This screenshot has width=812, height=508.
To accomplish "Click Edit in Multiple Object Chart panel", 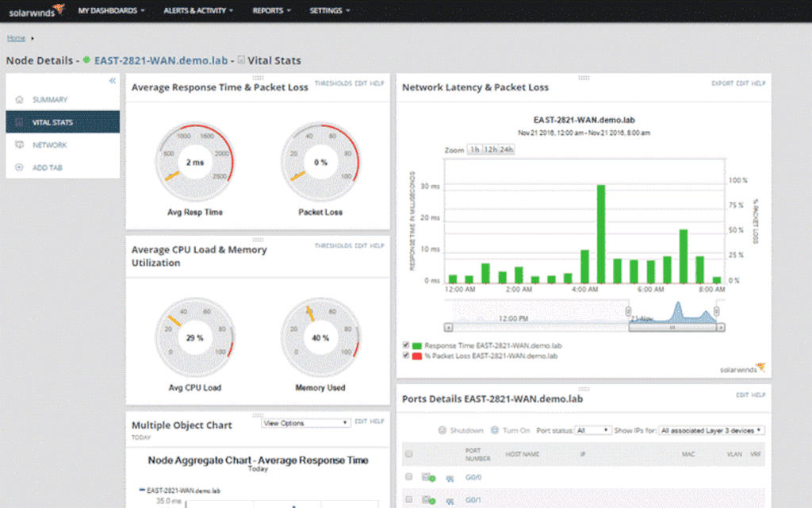I will [x=361, y=421].
